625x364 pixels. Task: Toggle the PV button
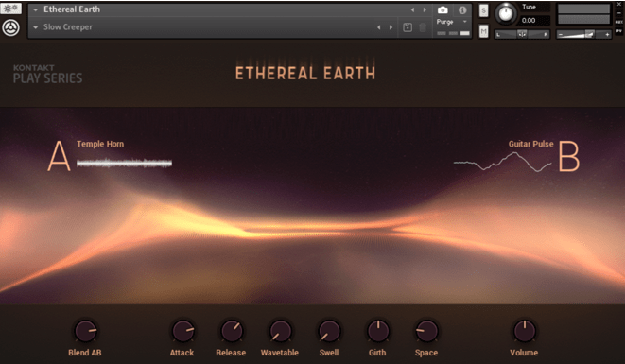coord(619,30)
